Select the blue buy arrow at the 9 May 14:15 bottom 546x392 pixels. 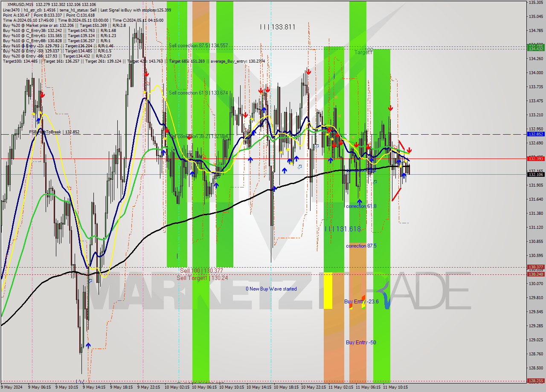(x=88, y=345)
